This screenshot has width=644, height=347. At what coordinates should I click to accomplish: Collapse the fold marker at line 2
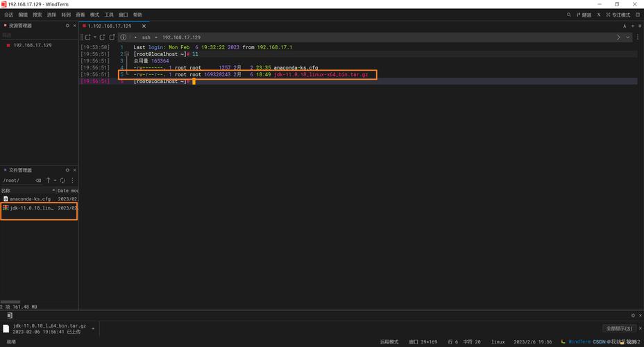tap(126, 54)
